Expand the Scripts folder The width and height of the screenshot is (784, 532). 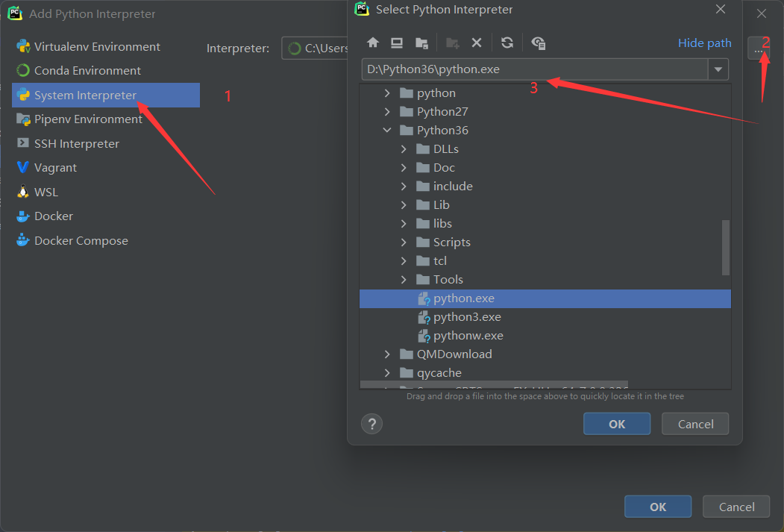point(404,242)
